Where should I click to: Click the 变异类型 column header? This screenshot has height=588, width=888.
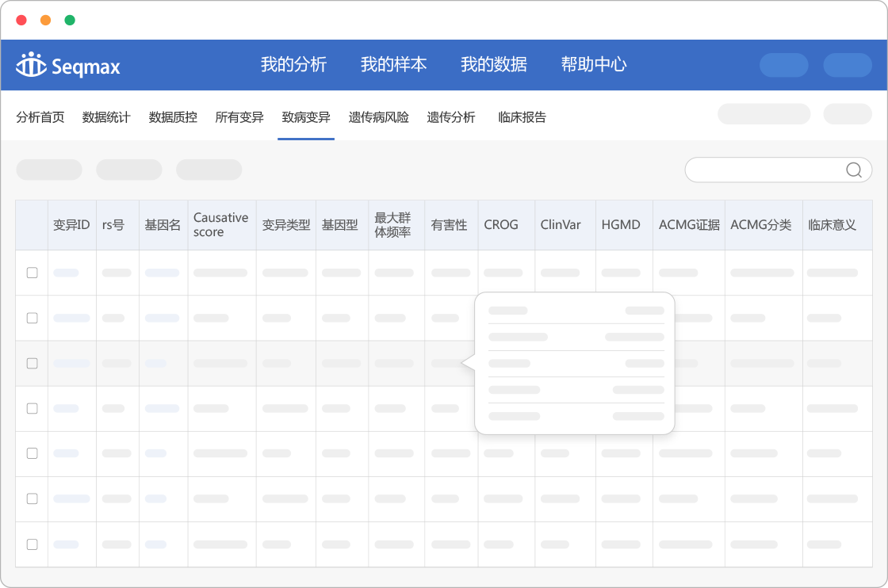click(x=286, y=225)
